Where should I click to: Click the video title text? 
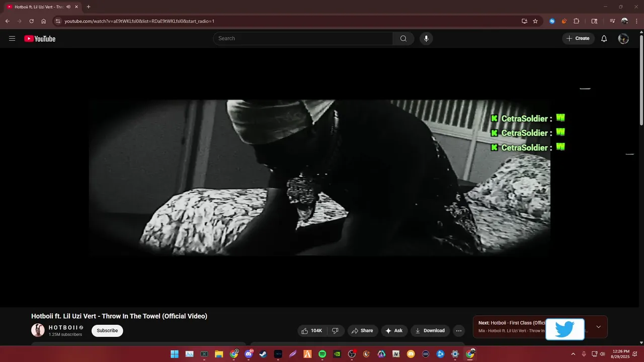coord(119,316)
